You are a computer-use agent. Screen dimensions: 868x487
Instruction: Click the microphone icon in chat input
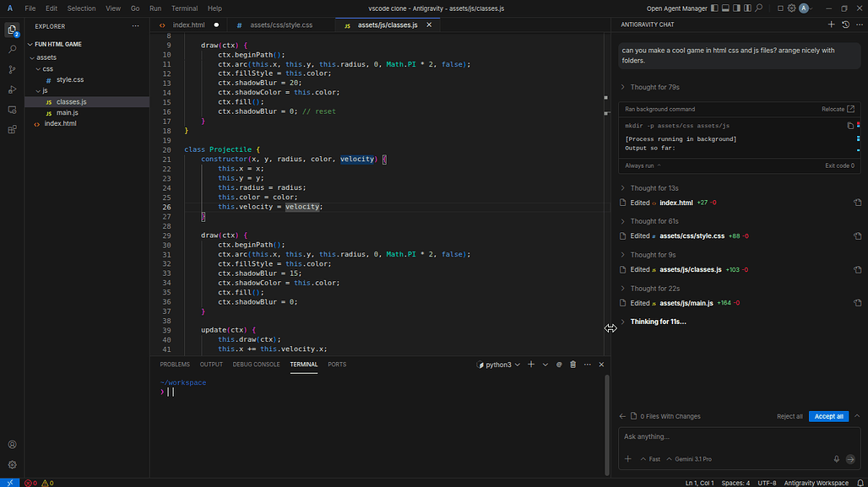[837, 459]
